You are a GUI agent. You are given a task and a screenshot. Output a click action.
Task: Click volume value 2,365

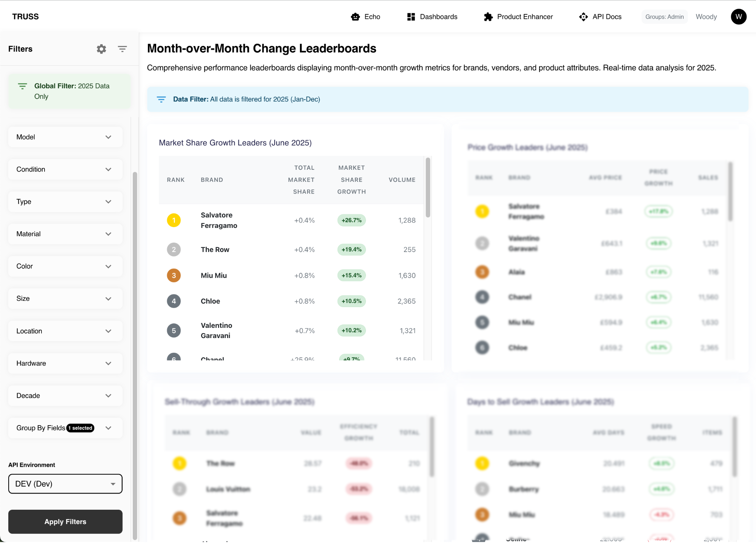coord(406,301)
